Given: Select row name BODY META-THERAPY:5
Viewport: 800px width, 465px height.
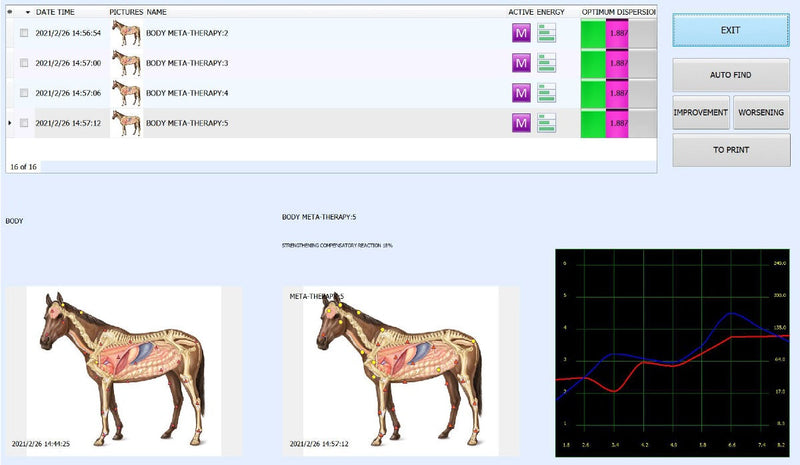Looking at the screenshot, I should point(187,123).
